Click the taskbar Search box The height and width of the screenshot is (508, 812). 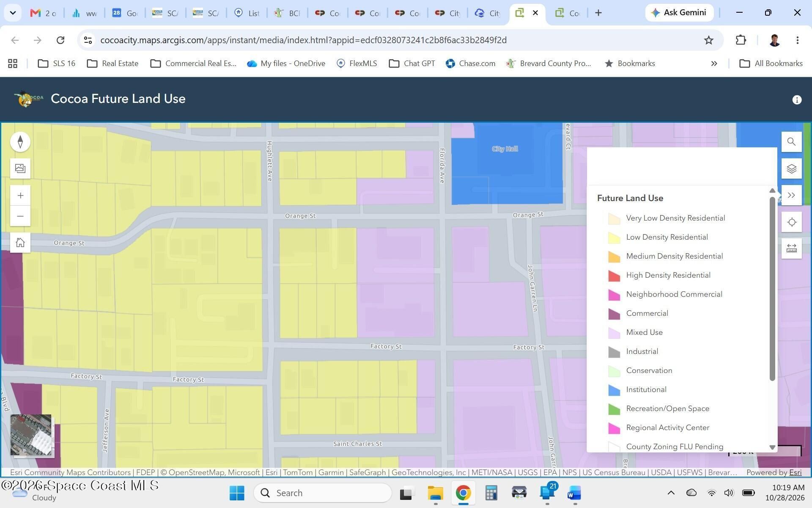click(x=322, y=493)
